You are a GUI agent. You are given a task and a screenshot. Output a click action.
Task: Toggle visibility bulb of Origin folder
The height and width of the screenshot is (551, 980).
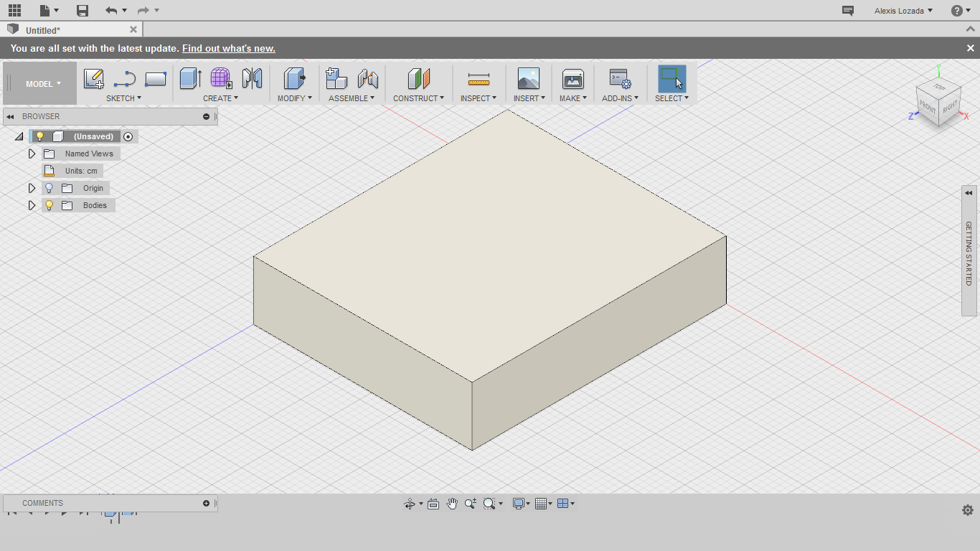pos(49,188)
